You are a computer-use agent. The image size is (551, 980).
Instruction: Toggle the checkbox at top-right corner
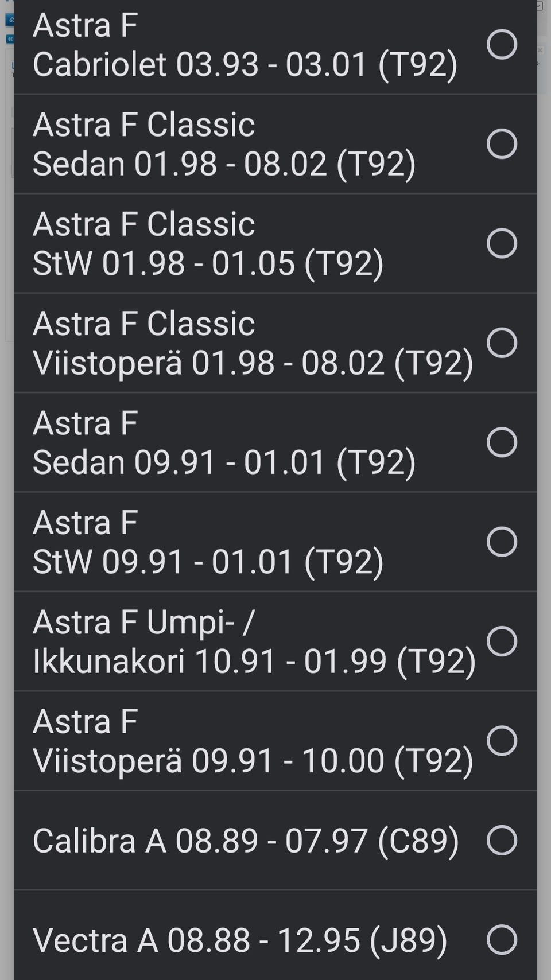click(x=540, y=6)
